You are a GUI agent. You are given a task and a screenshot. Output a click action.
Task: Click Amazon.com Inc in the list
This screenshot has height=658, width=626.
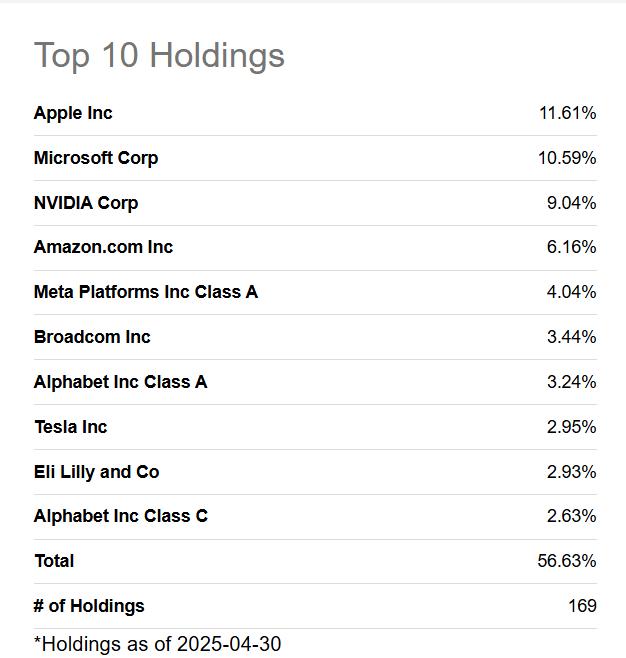(x=103, y=247)
